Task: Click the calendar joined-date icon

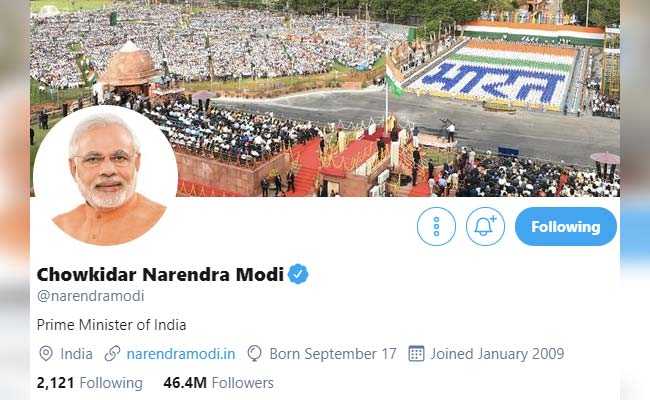Action: tap(416, 354)
